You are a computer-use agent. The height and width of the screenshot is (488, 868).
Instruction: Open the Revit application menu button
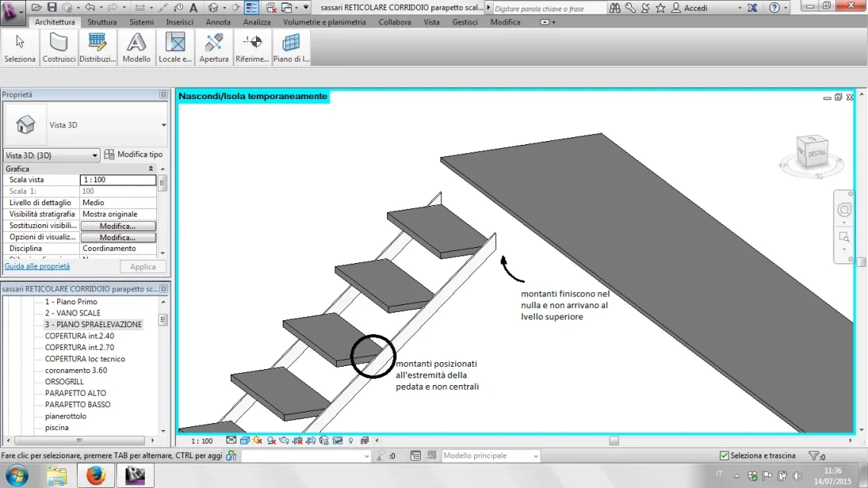point(11,11)
